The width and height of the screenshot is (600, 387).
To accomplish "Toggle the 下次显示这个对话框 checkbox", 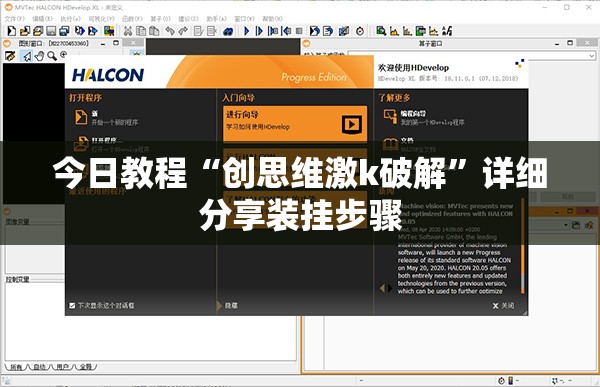I will (72, 305).
